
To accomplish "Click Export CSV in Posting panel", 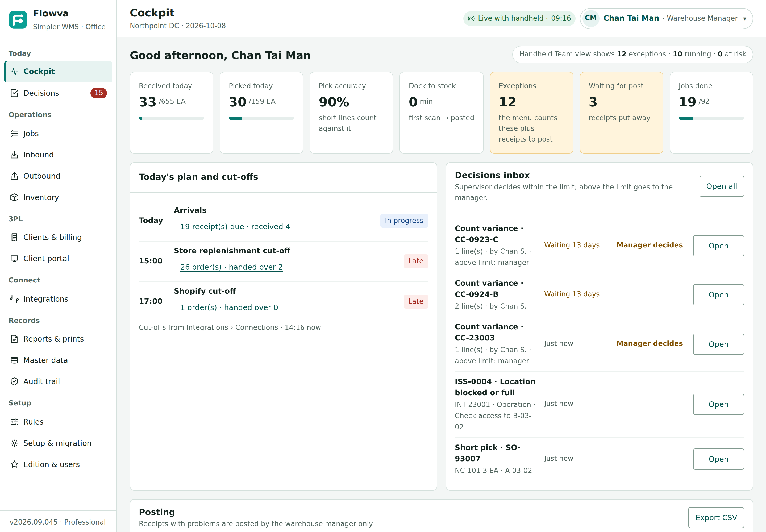I will [716, 518].
